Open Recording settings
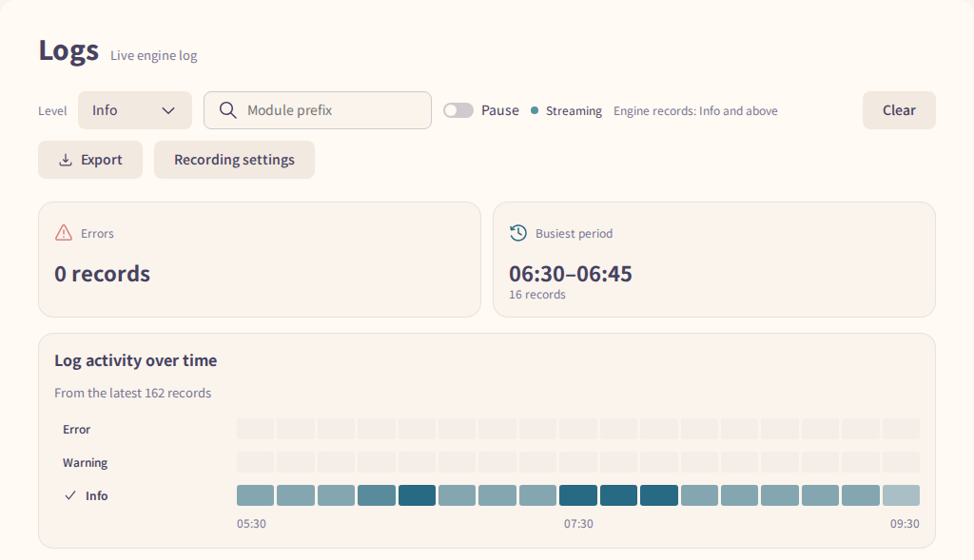 [x=234, y=160]
